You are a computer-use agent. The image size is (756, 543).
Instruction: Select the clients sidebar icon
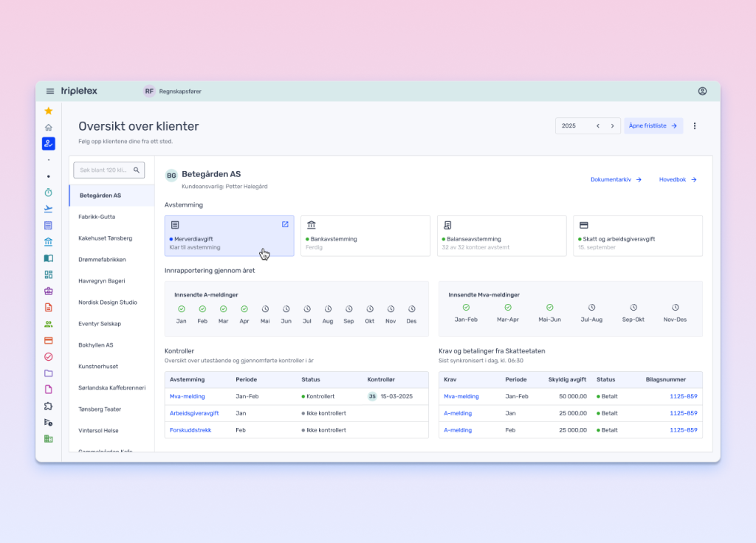[x=49, y=144]
